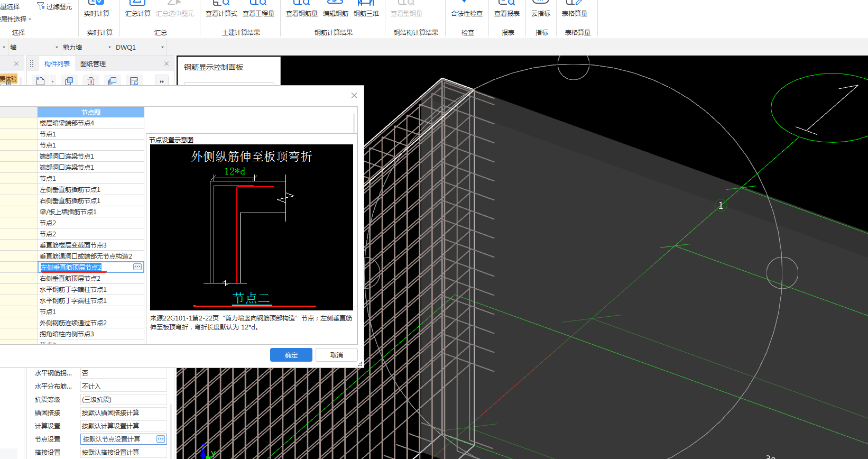
Task: Click the copy component icon
Action: pyautogui.click(x=69, y=81)
